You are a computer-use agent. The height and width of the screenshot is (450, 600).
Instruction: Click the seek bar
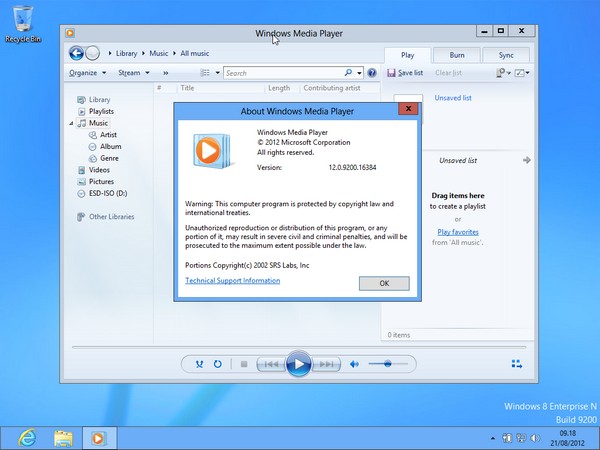point(299,347)
